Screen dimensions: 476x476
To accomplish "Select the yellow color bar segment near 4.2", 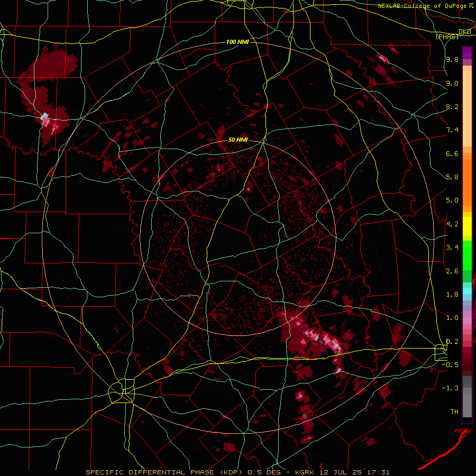I will pyautogui.click(x=467, y=226).
